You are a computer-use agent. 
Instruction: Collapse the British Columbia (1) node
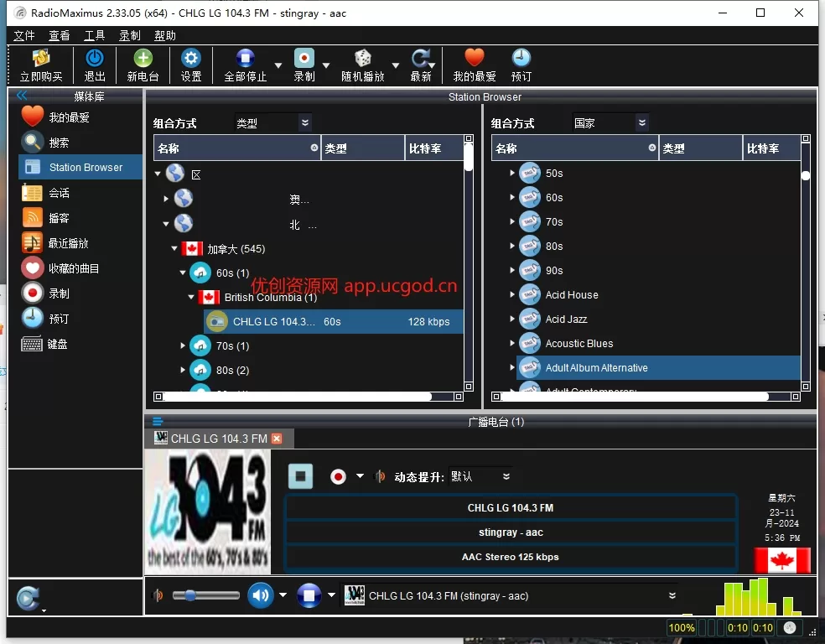pos(191,298)
